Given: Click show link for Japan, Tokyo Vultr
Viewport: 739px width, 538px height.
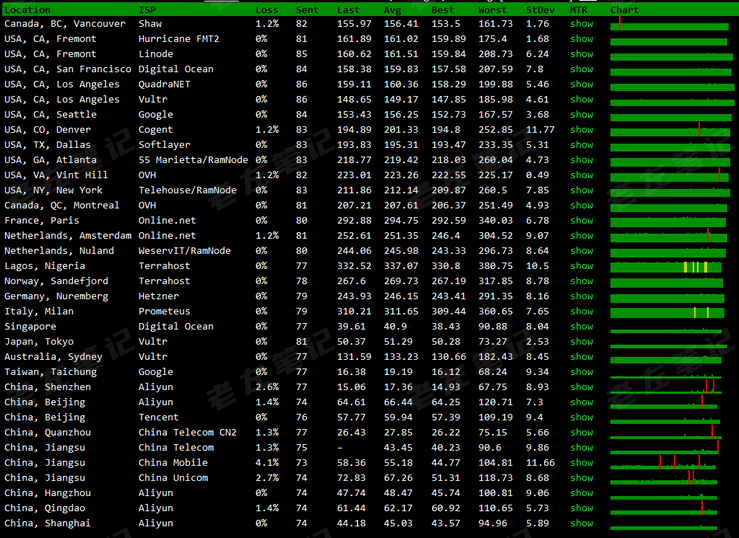Looking at the screenshot, I should point(581,341).
